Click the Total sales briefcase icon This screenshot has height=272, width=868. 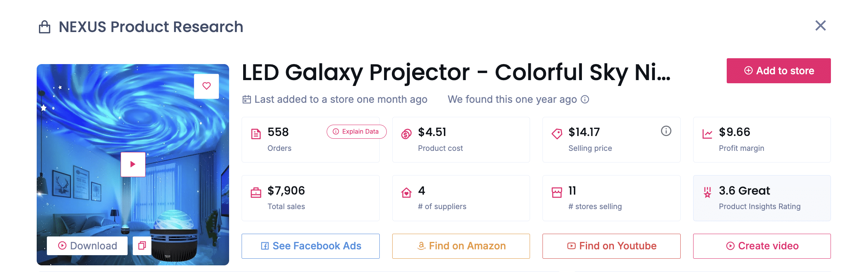[256, 192]
